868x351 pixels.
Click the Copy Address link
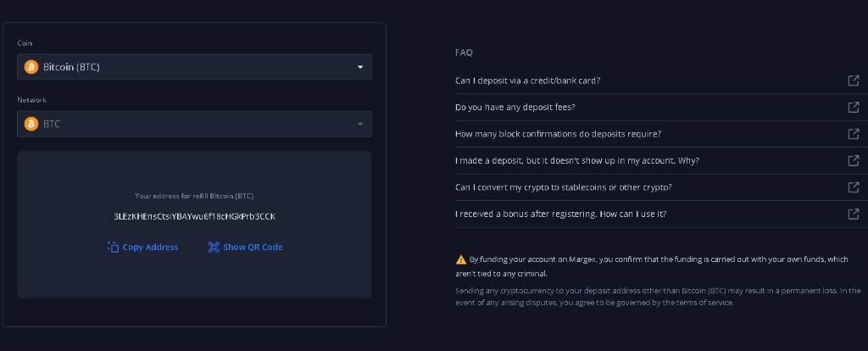pyautogui.click(x=150, y=248)
